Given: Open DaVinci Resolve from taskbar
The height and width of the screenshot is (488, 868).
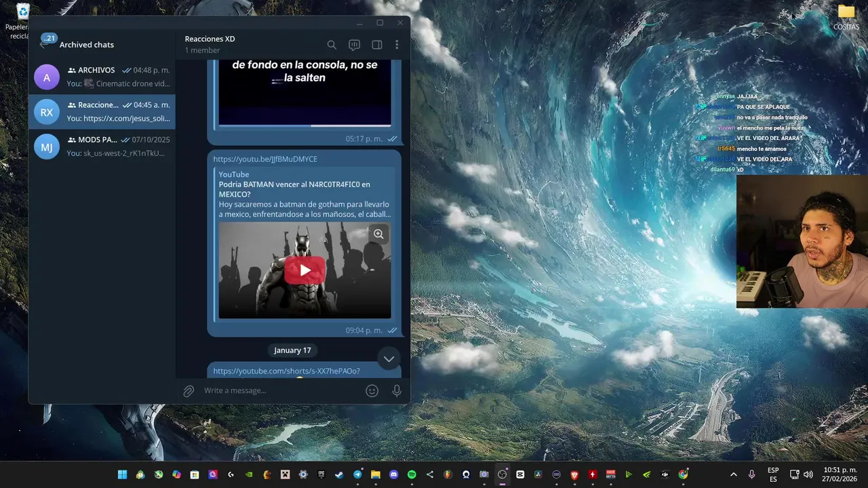Looking at the screenshot, I should [538, 474].
